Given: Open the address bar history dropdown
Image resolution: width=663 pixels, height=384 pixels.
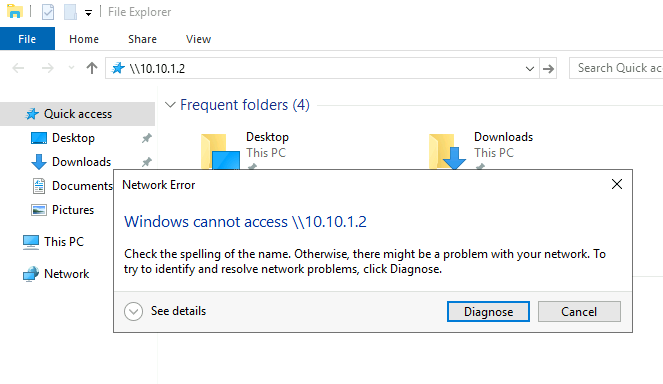Looking at the screenshot, I should coord(529,69).
